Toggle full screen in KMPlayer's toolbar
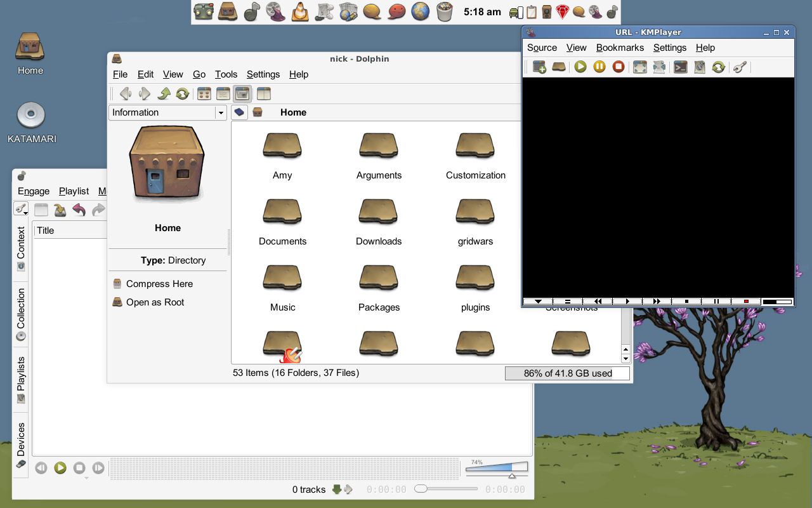 click(640, 67)
